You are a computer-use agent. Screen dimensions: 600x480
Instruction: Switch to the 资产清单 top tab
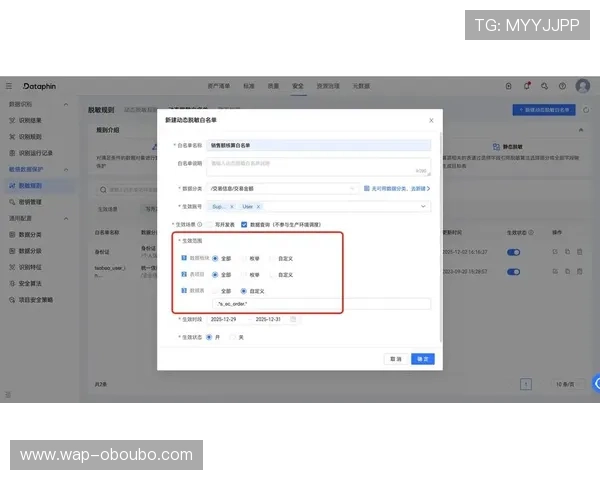click(219, 86)
